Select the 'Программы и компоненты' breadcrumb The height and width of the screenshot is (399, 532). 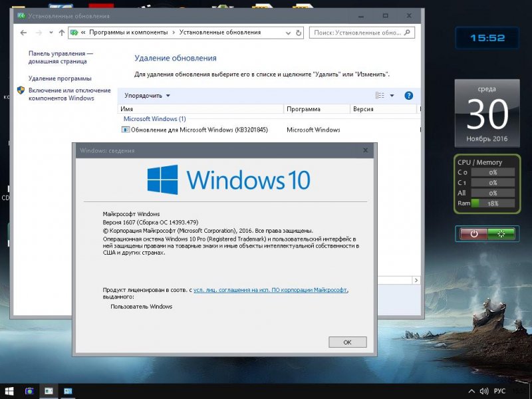coord(128,32)
